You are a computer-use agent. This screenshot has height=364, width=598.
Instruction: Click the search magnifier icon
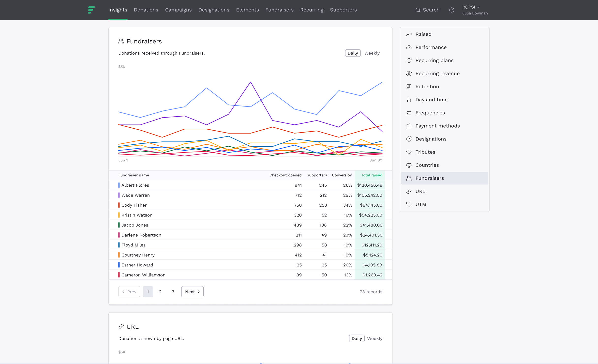pyautogui.click(x=418, y=10)
